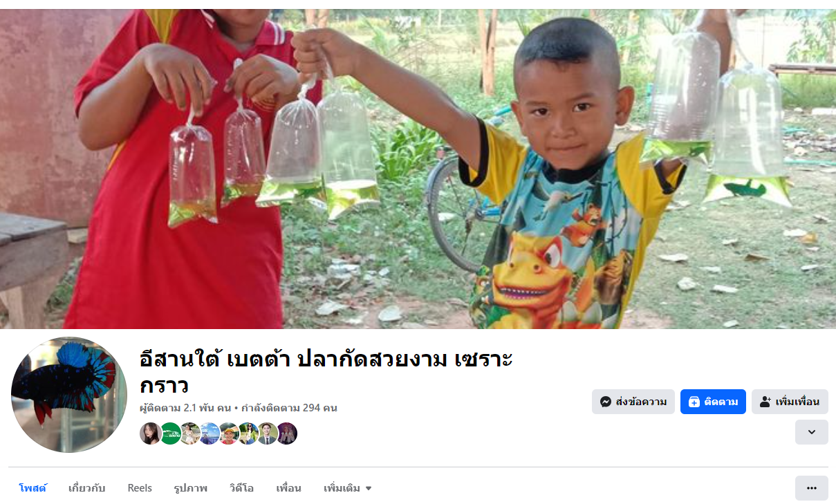Screen dimensions: 836x504
Task: Open the cover photo of children holding fish bags
Action: [418, 169]
